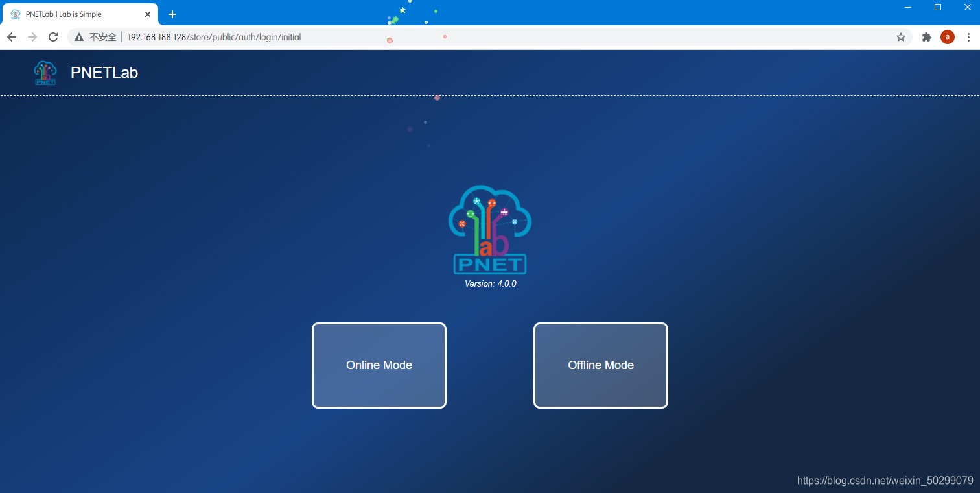This screenshot has width=980, height=493.
Task: Click the small PNETLab logo in header
Action: 45,73
